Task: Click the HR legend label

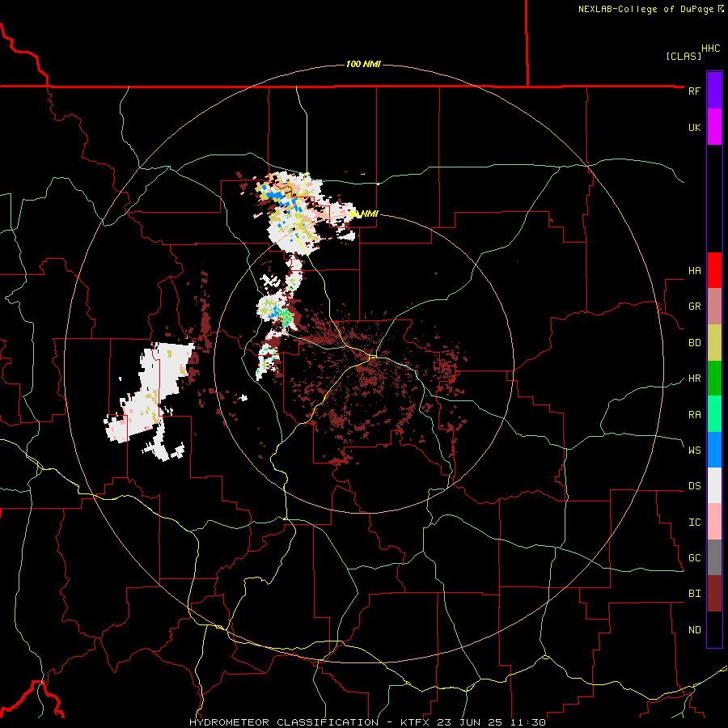Action: 694,379
